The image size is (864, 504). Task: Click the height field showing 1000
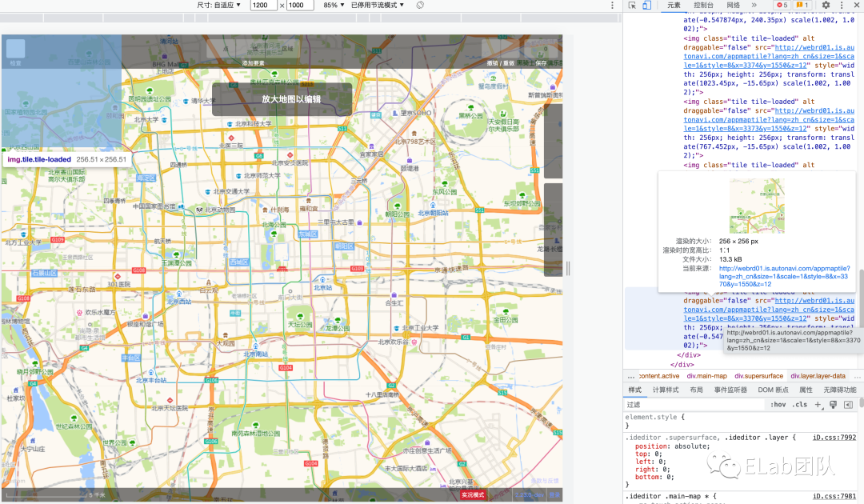(x=300, y=5)
